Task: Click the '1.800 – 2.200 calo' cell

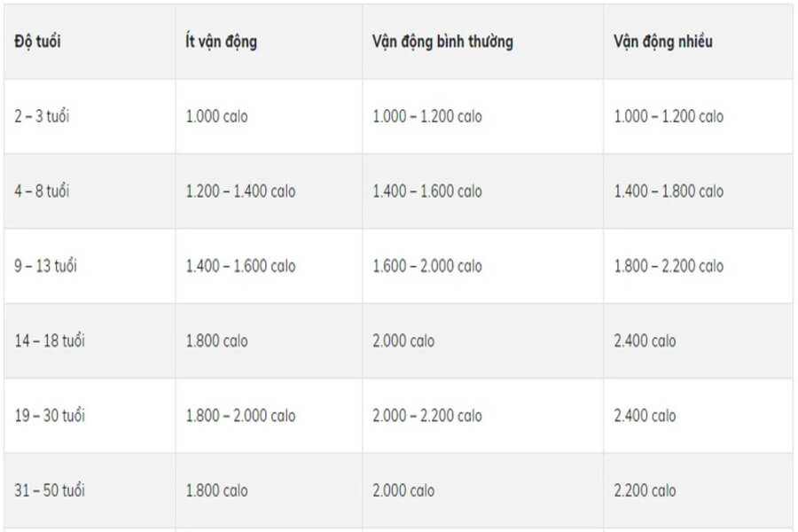Action: (x=669, y=266)
